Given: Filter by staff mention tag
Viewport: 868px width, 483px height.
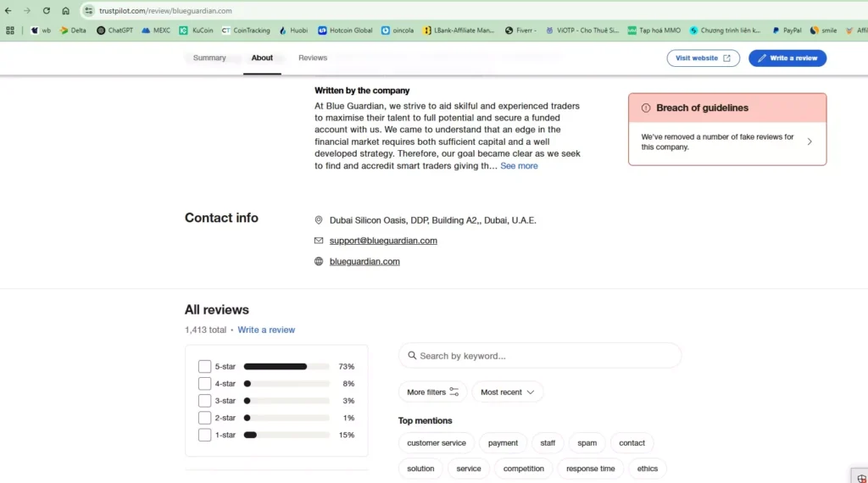Looking at the screenshot, I should (548, 442).
